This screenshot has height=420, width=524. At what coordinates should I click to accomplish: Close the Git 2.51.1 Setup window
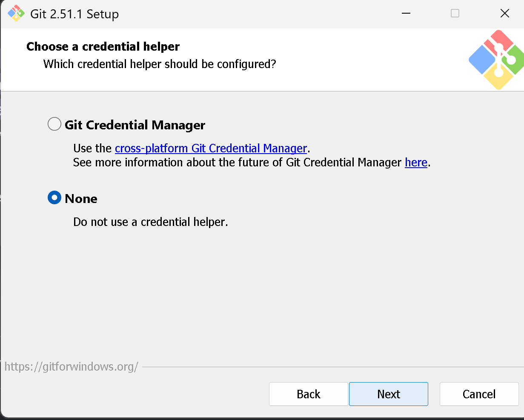click(x=504, y=14)
